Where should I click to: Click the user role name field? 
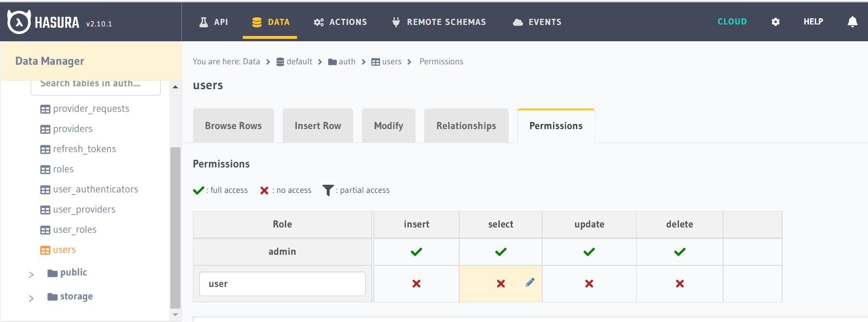282,284
